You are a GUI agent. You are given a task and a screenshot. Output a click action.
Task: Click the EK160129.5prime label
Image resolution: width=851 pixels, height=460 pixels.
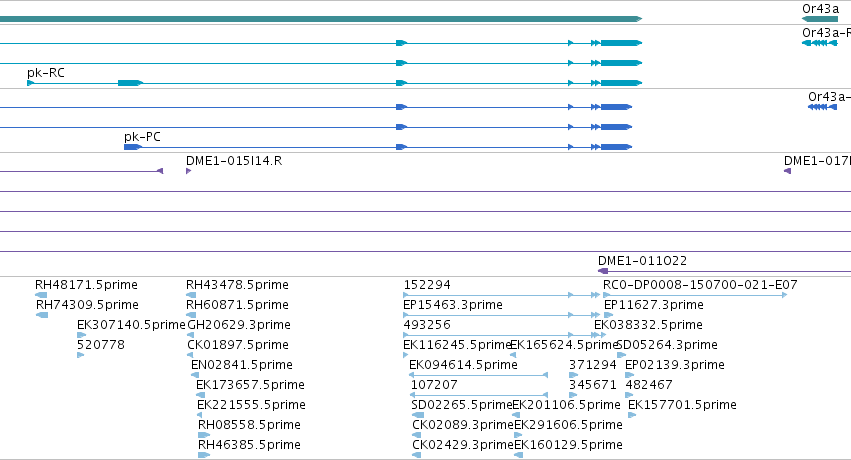coord(568,445)
